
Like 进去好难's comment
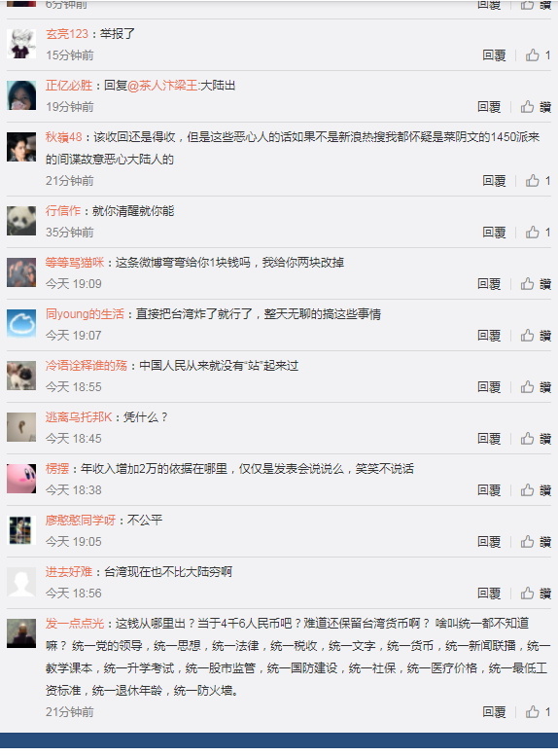tap(536, 594)
